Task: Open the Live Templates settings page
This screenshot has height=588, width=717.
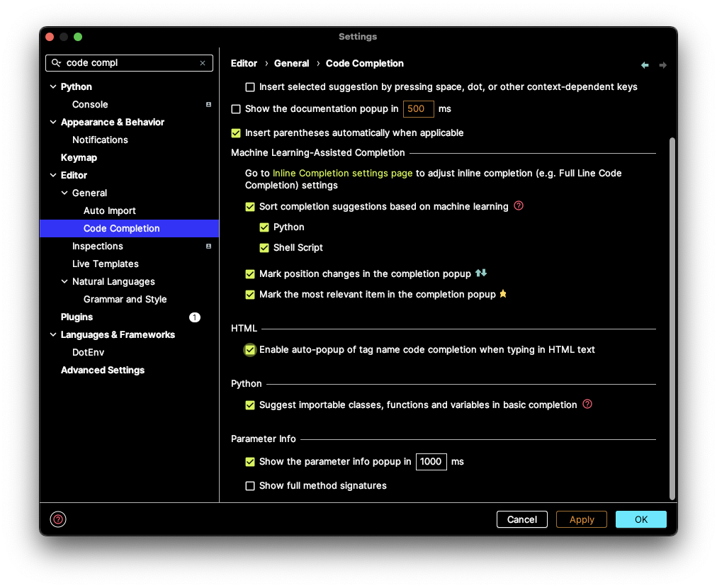Action: (x=105, y=264)
